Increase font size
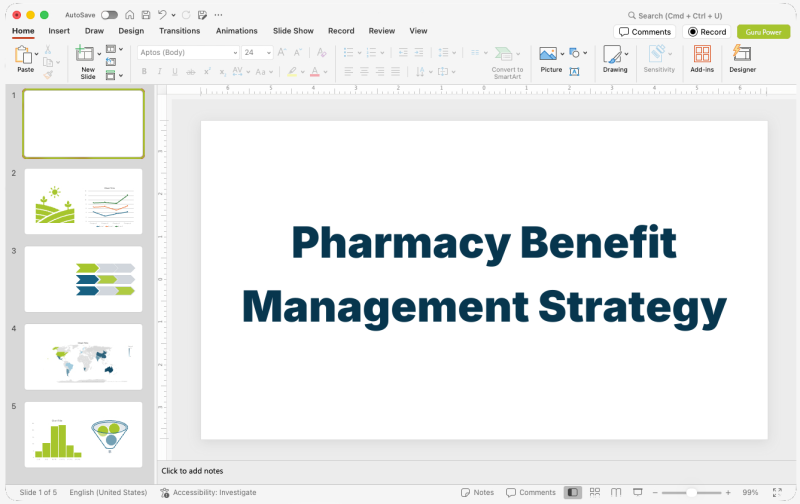This screenshot has height=504, width=800. click(282, 52)
